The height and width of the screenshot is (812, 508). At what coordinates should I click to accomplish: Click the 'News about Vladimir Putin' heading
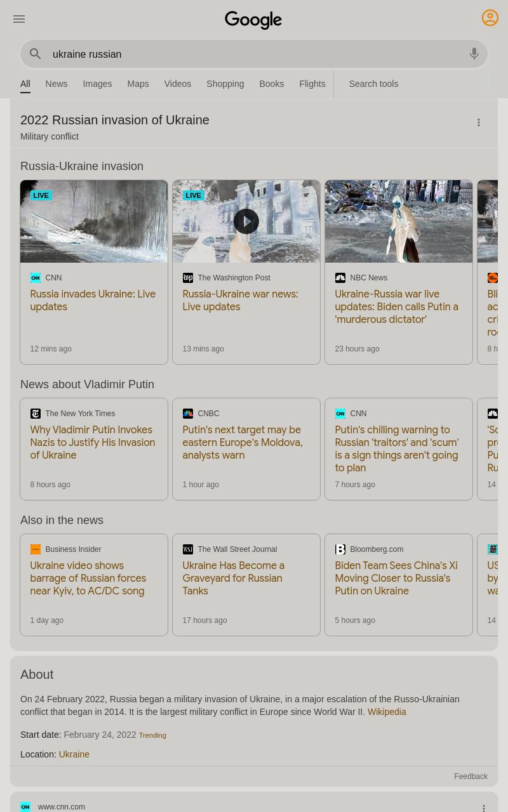point(87,384)
